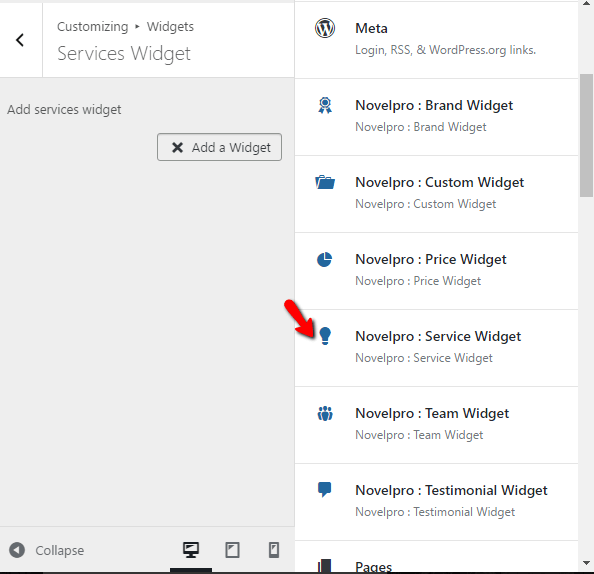Click the Meta description text
Screen dimensions: 594x574
pos(446,50)
